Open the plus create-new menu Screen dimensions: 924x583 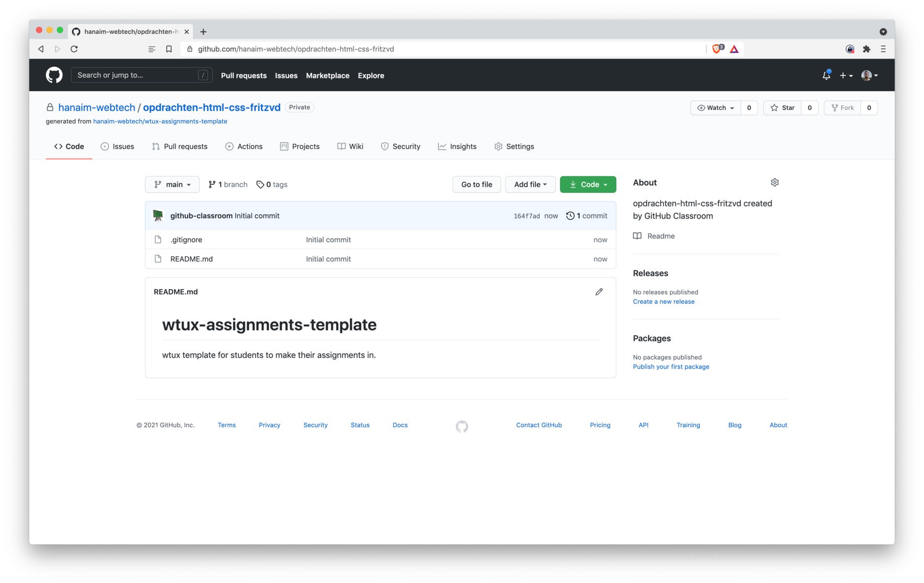(x=846, y=75)
